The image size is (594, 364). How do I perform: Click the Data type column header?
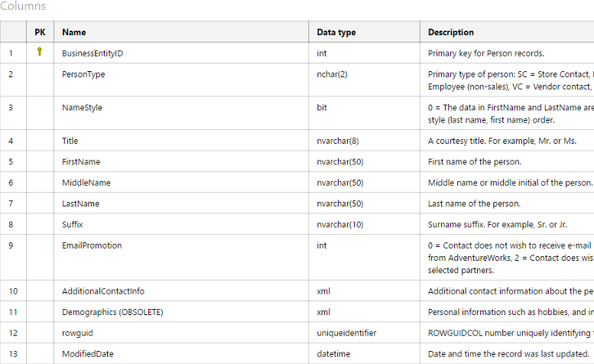pyautogui.click(x=336, y=32)
